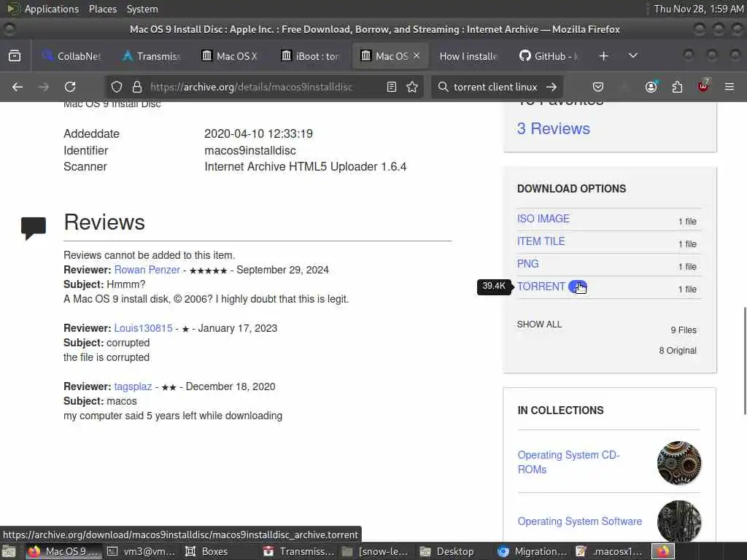Switch to vm3@vm terminal in taskbar
The height and width of the screenshot is (560, 747).
click(x=141, y=551)
